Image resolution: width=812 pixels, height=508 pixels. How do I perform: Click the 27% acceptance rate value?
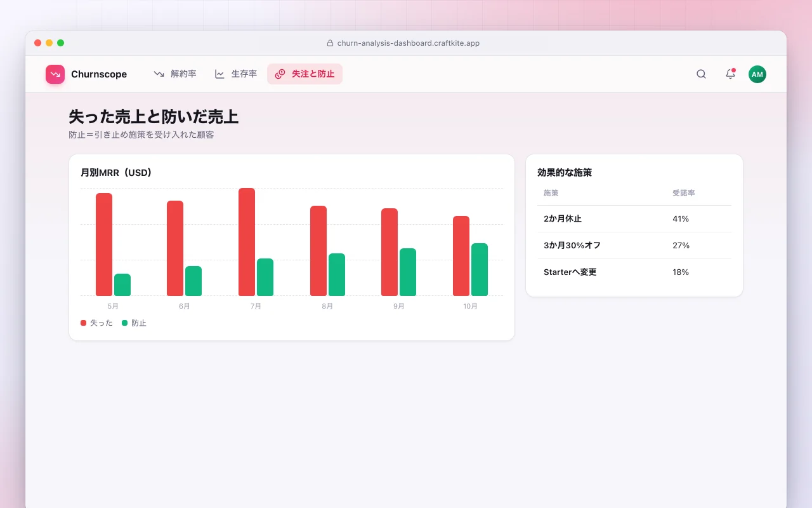(681, 246)
